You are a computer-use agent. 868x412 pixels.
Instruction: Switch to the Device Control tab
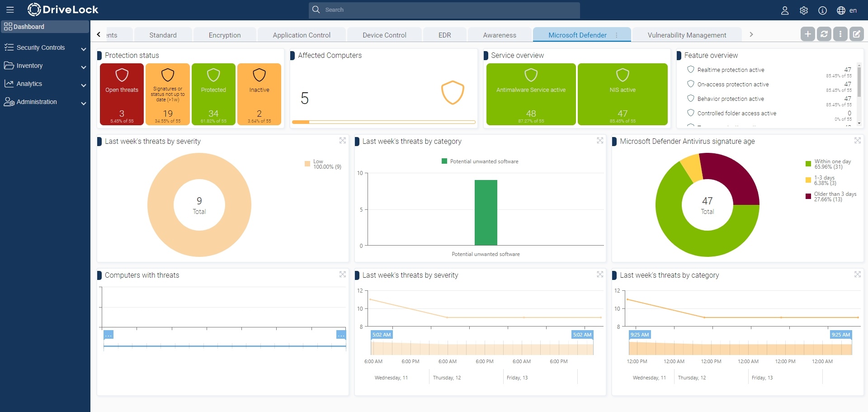pyautogui.click(x=384, y=35)
